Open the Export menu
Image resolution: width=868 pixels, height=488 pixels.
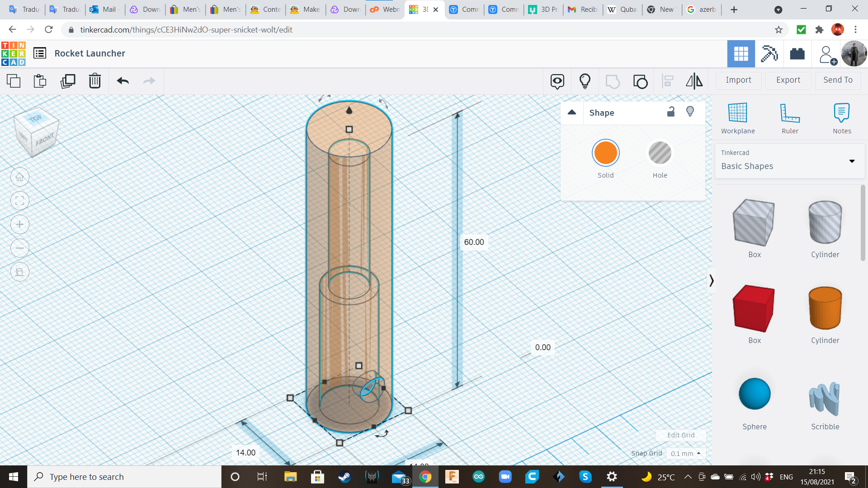click(788, 79)
